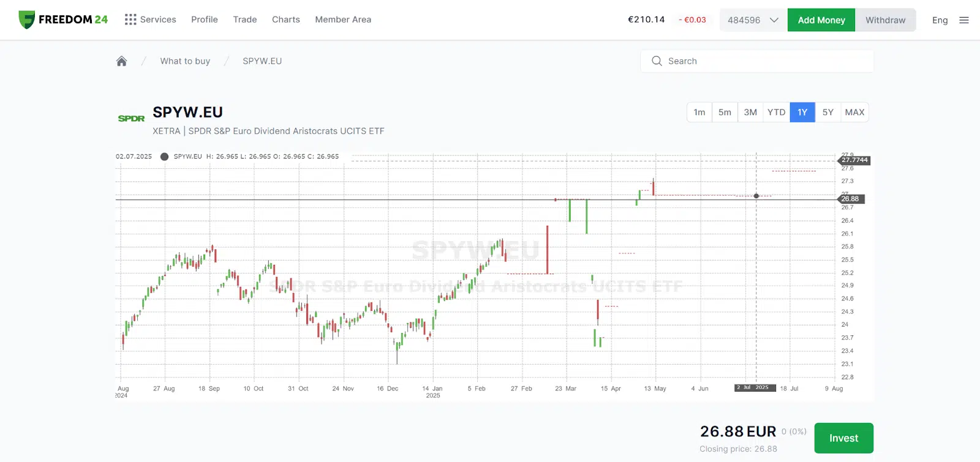This screenshot has height=462, width=980.
Task: Click the Closing price: 26.88 text
Action: click(738, 449)
